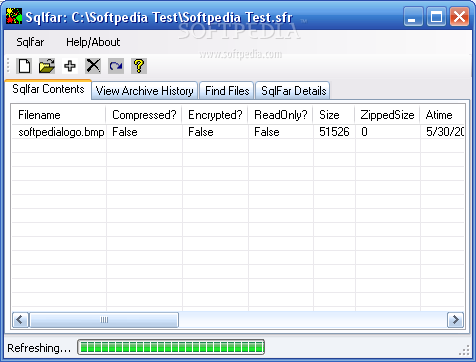476x362 pixels.
Task: Click the New archive page icon
Action: [x=24, y=66]
